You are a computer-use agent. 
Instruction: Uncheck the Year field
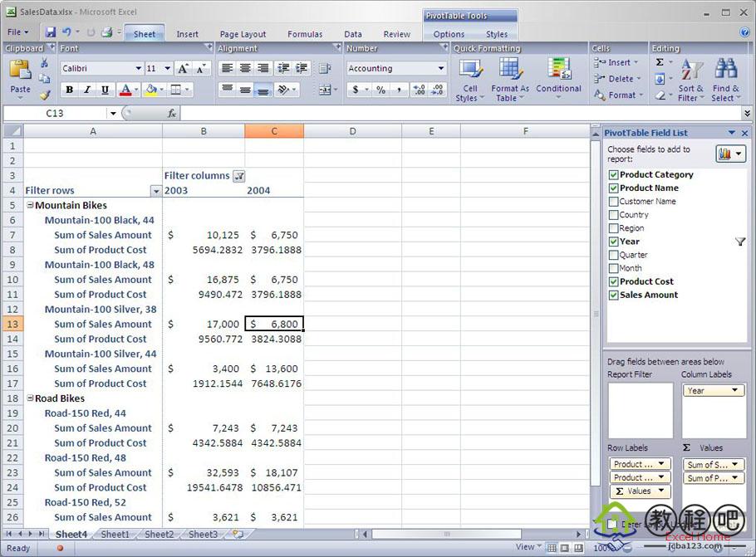pos(613,242)
